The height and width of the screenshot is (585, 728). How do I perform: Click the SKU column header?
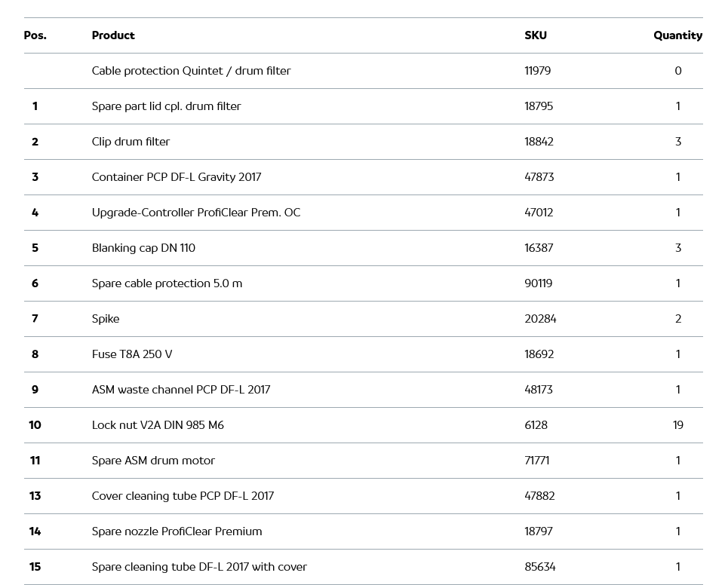[x=536, y=35]
